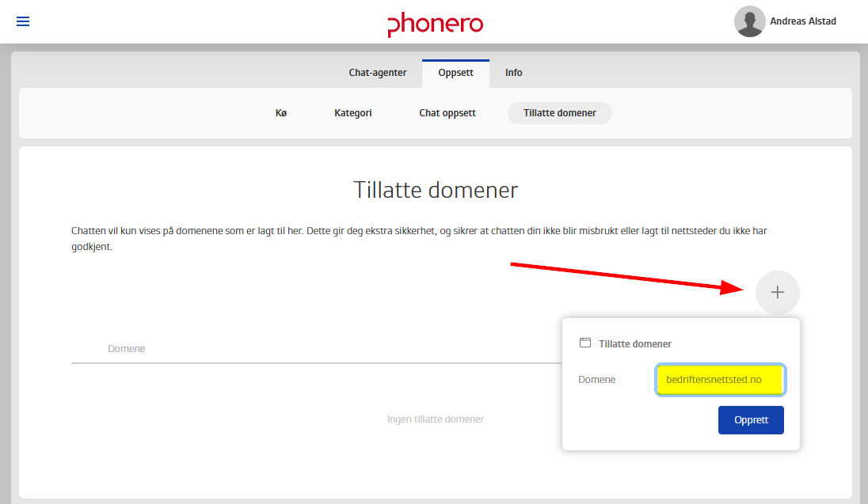This screenshot has height=504, width=868.
Task: Open Andreas Alstad's profile avatar
Action: (749, 21)
